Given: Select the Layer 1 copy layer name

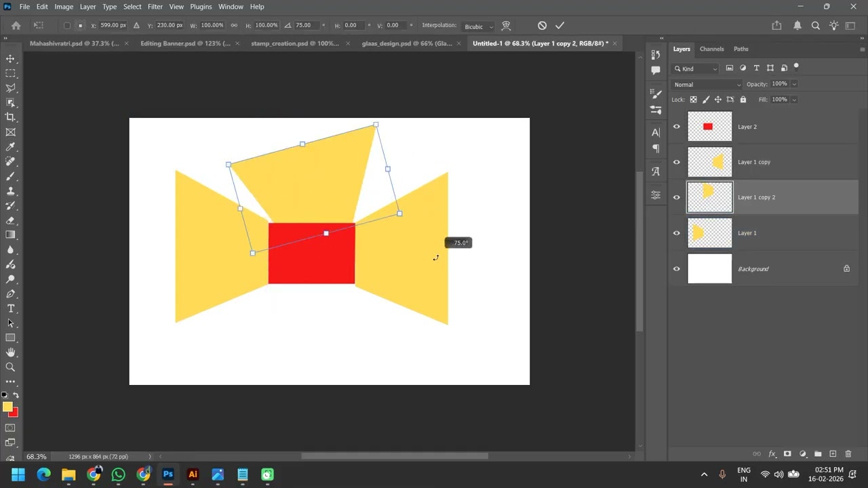Looking at the screenshot, I should (x=754, y=162).
